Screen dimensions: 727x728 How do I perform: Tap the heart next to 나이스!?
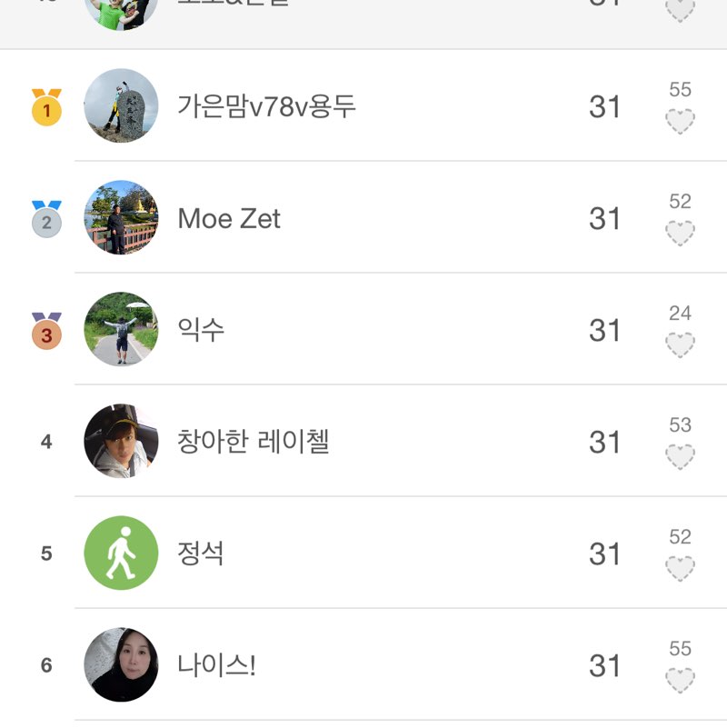point(680,680)
